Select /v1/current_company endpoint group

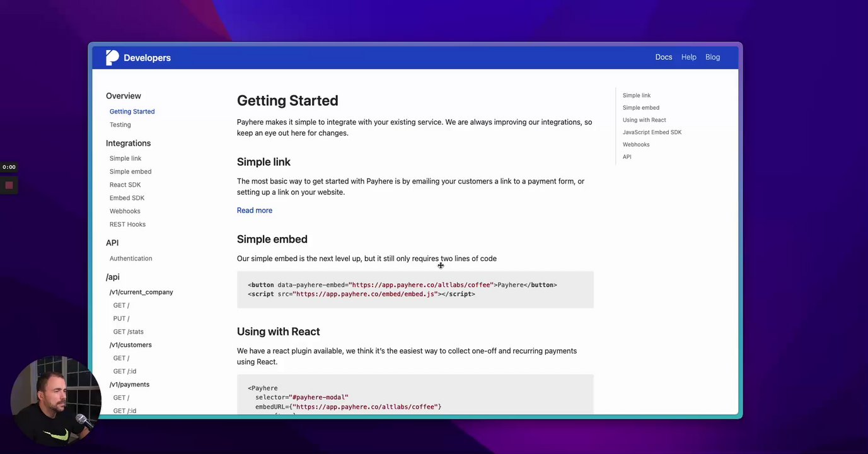(x=141, y=292)
